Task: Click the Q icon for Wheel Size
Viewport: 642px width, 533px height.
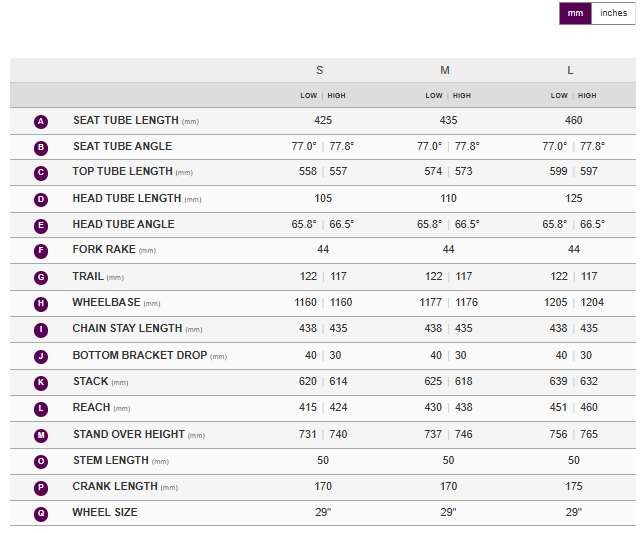Action: click(x=41, y=513)
